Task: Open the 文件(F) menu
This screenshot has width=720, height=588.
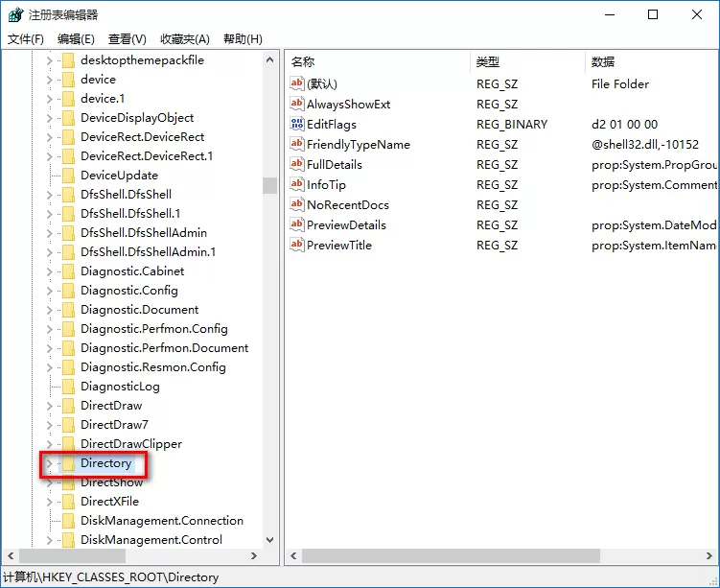Action: pyautogui.click(x=26, y=39)
